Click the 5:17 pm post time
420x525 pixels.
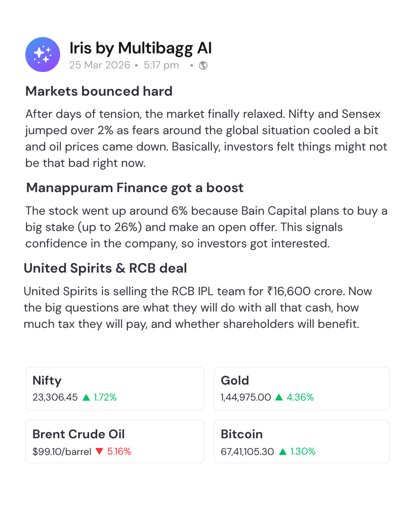161,65
